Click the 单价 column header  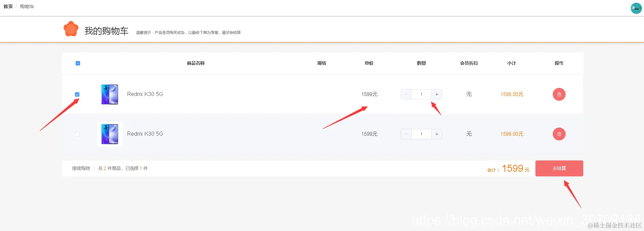tap(369, 63)
